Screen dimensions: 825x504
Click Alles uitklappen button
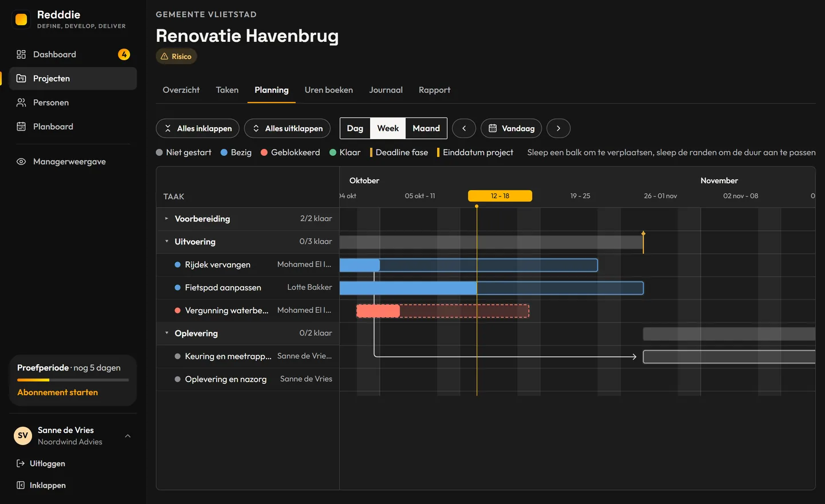coord(287,128)
